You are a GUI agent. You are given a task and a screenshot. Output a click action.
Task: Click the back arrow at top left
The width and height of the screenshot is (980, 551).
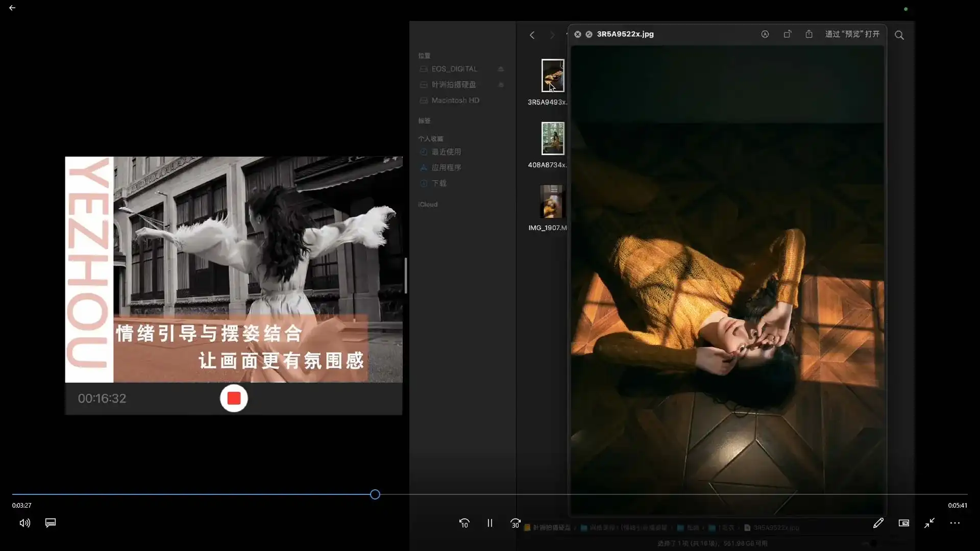(x=12, y=8)
